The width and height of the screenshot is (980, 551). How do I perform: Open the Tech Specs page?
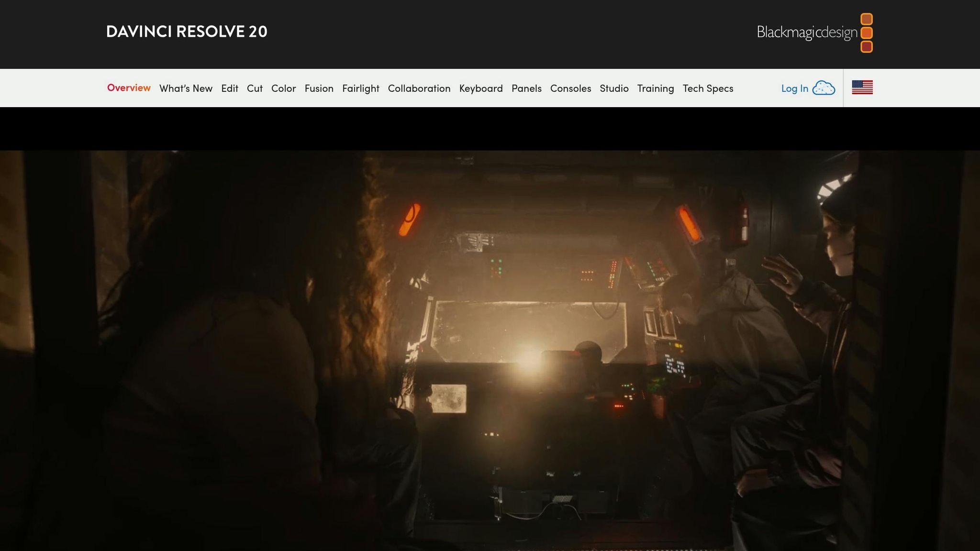[x=707, y=88]
